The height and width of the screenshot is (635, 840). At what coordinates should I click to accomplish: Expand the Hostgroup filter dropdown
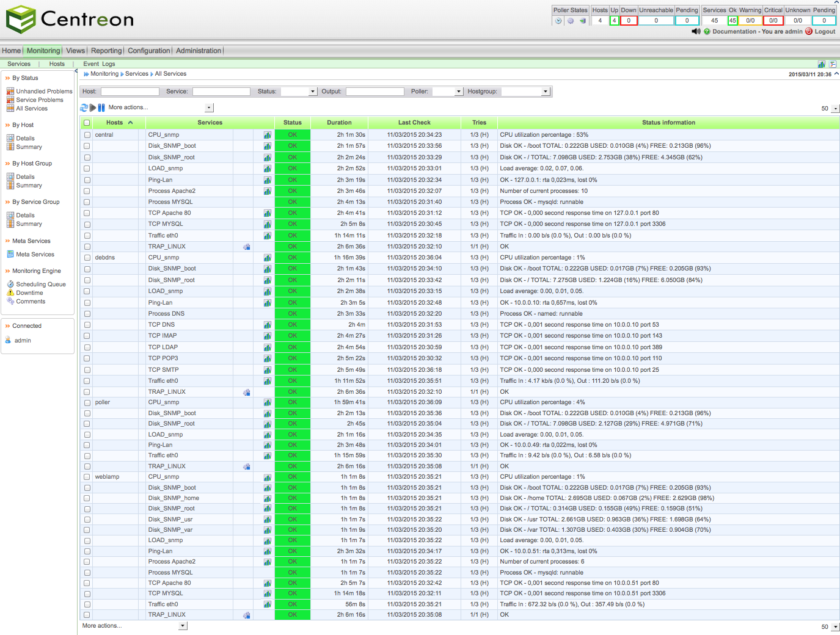click(x=525, y=92)
